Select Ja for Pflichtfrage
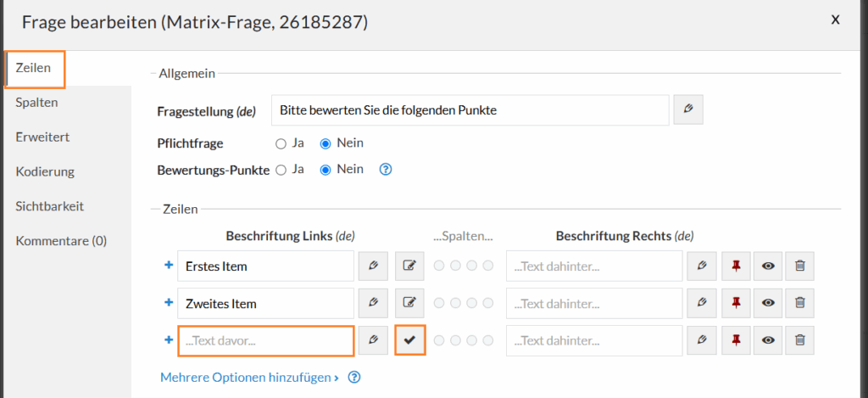The width and height of the screenshot is (868, 398). pos(281,143)
